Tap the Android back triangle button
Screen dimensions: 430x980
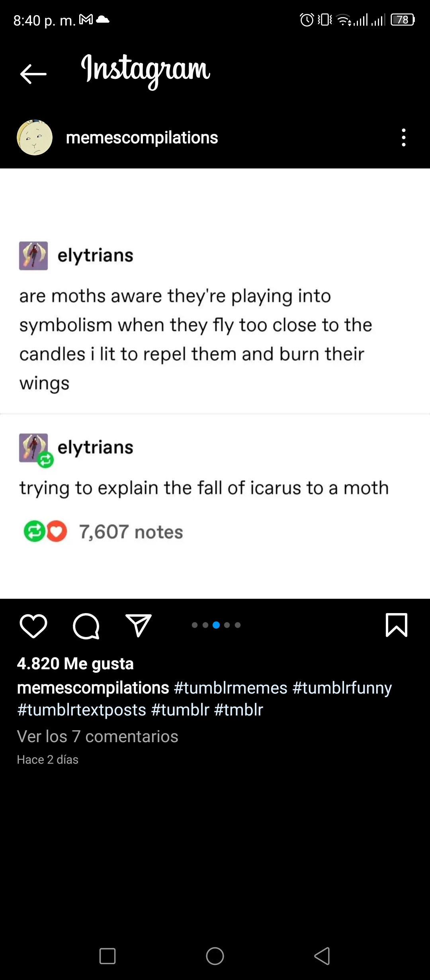pos(322,956)
